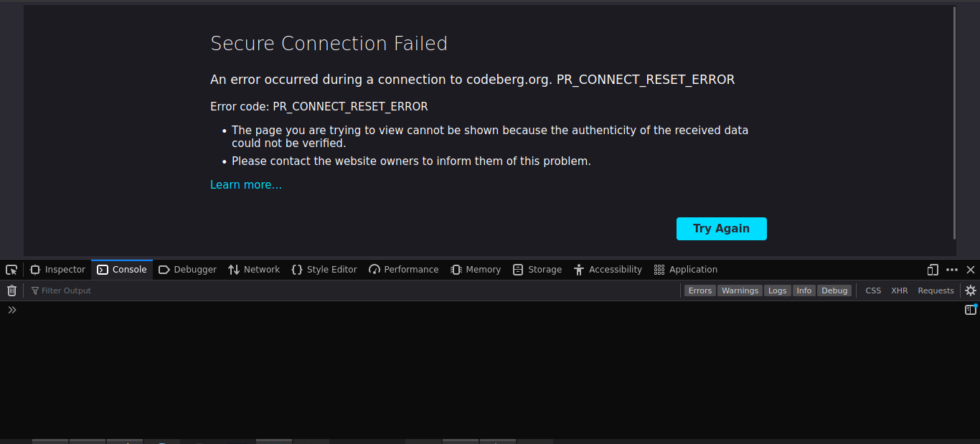Click the Requests filter option
This screenshot has height=444, width=980.
(936, 290)
